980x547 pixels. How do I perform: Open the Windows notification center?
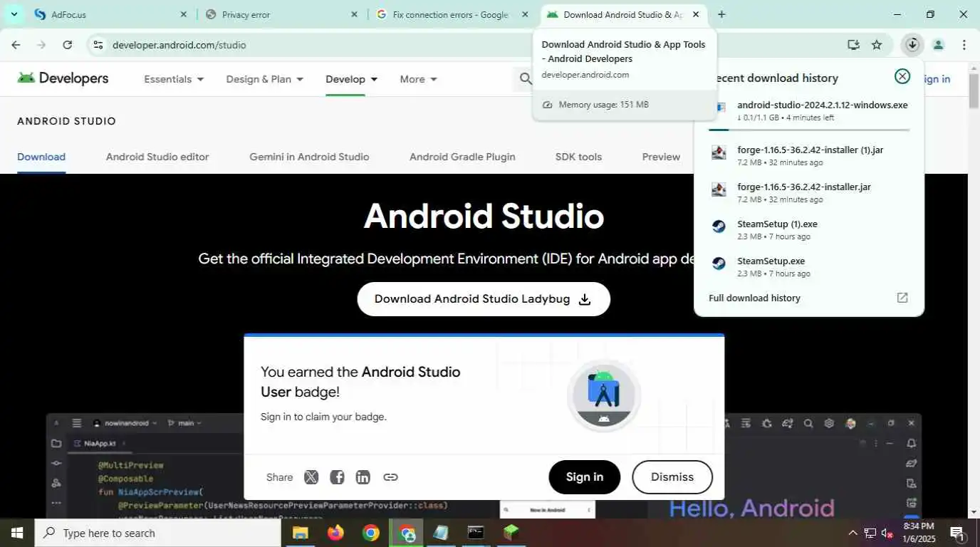[x=957, y=533]
